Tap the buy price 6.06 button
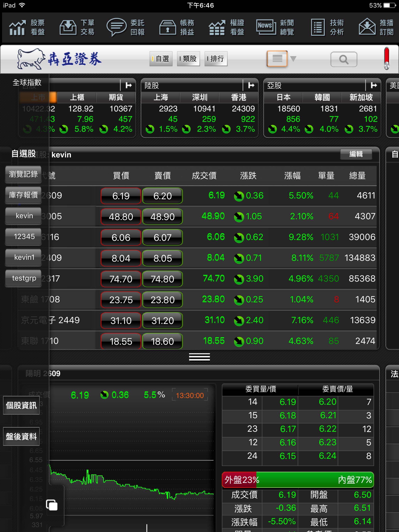This screenshot has width=399, height=532. [121, 238]
